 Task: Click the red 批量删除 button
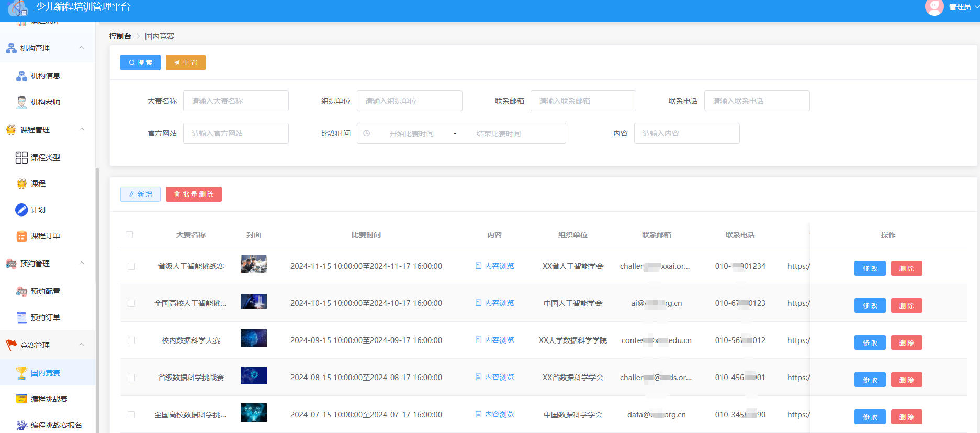point(194,194)
